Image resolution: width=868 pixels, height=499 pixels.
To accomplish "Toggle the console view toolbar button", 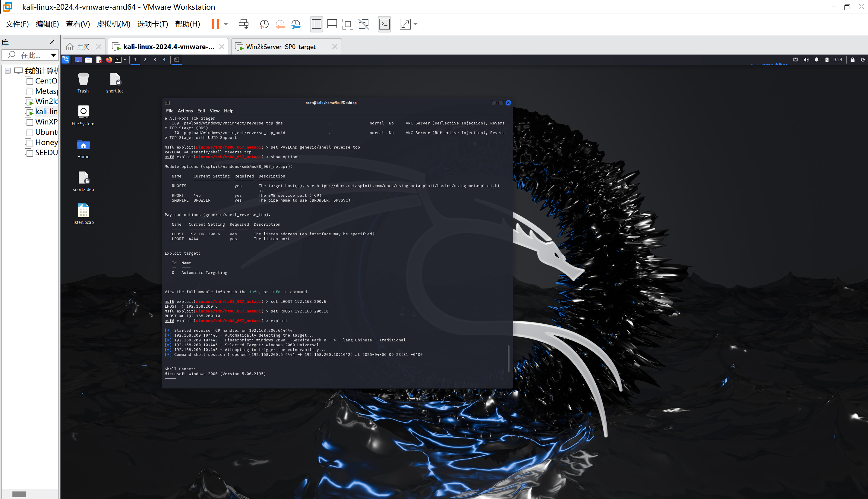I will 384,24.
